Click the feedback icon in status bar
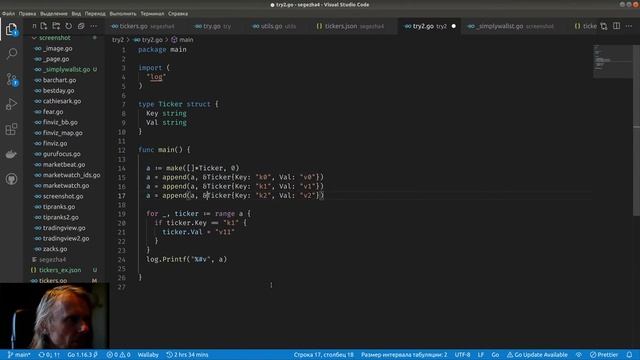 579,355
